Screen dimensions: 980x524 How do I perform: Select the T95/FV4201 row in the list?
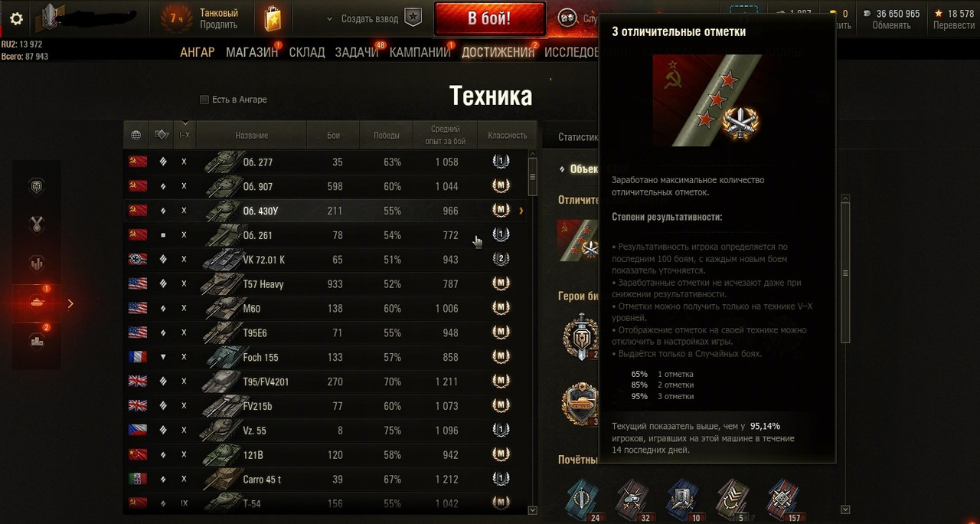pos(329,382)
